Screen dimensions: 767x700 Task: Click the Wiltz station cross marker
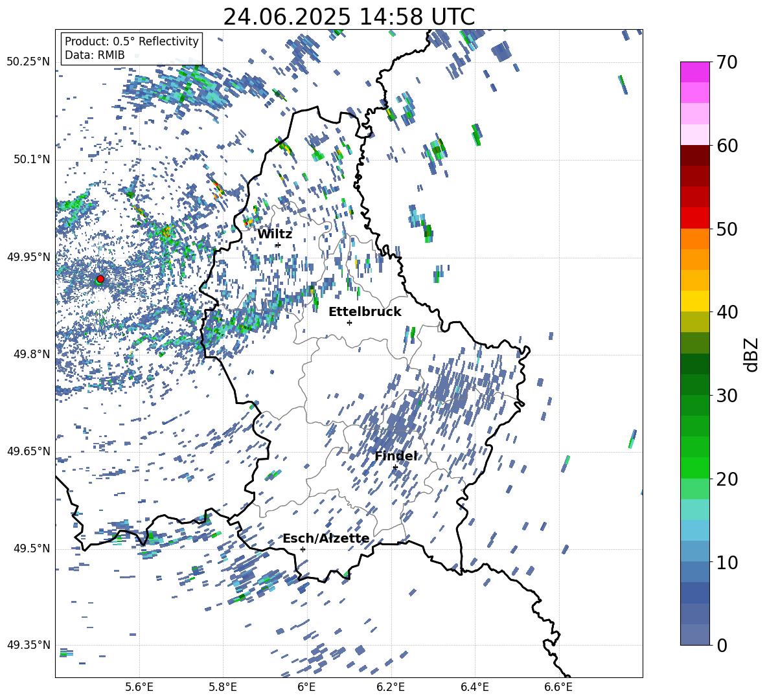278,245
